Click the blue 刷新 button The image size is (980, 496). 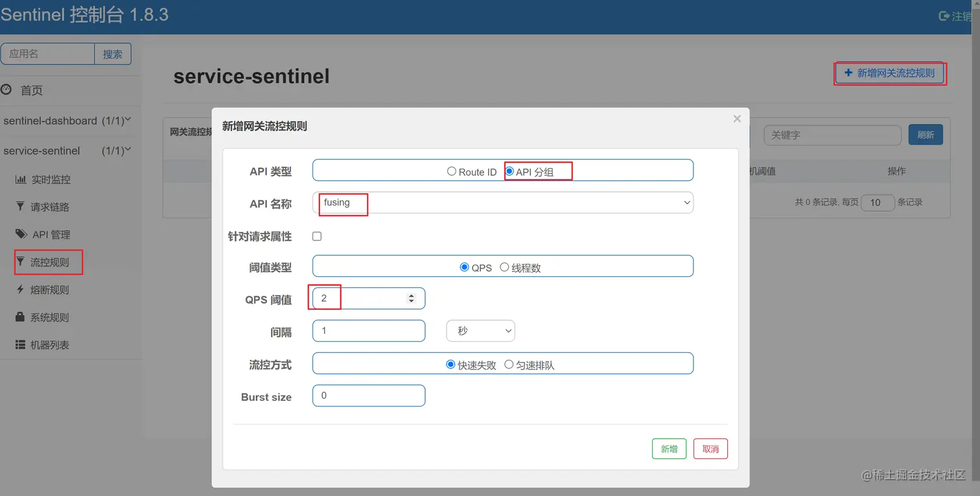(926, 135)
